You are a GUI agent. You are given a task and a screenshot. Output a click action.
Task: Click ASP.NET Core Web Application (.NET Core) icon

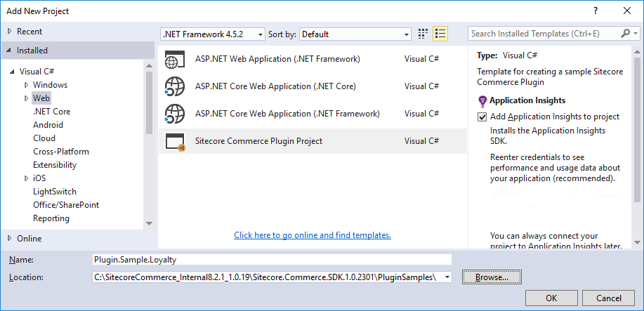(x=175, y=86)
